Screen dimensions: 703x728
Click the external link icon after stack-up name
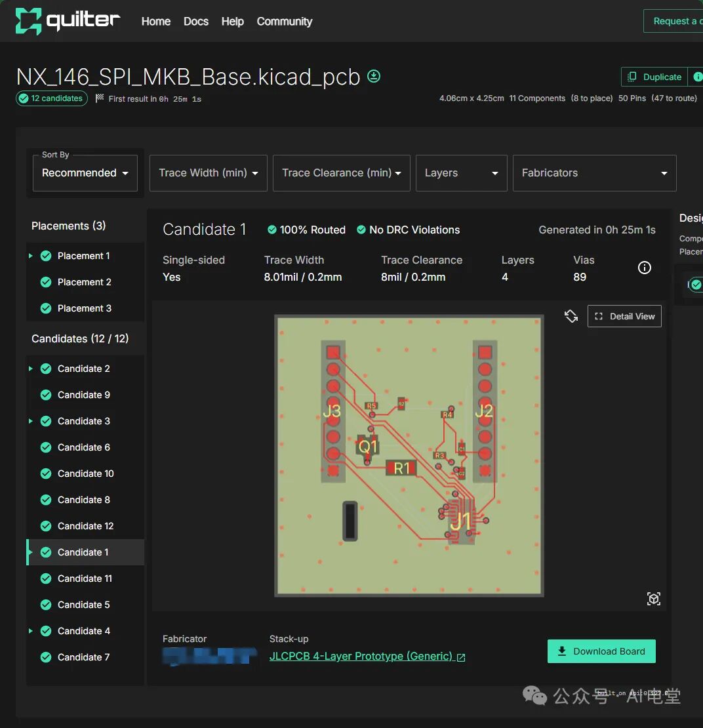(x=461, y=657)
